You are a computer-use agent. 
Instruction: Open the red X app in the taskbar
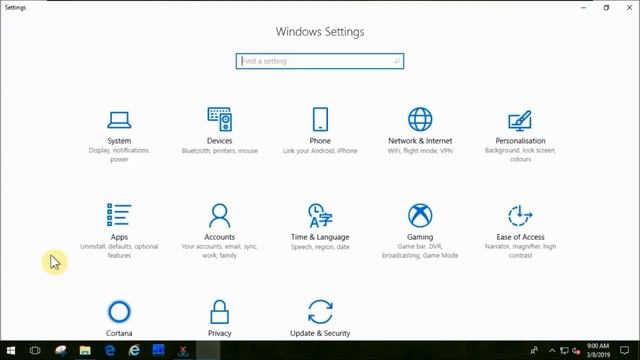(183, 350)
